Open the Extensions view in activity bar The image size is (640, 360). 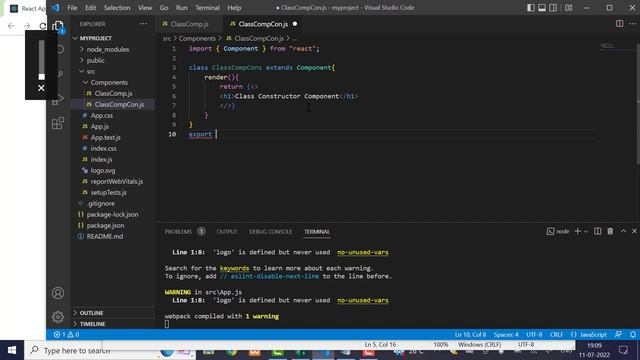58,123
